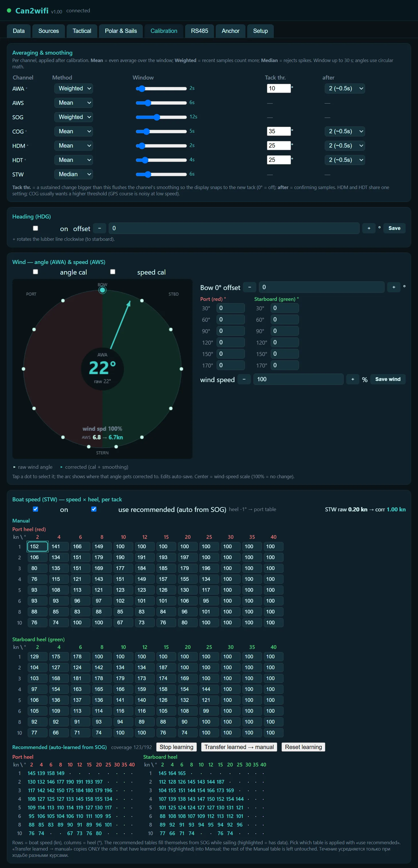Toggle 'use recommended (auto from SOG)' checkbox

coord(94,509)
